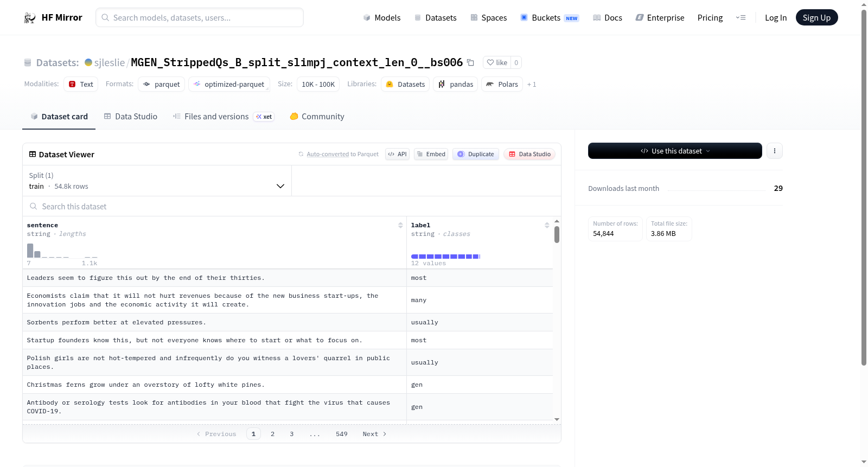Screen dimensions: 868x467
Task: Select the parquet format tag
Action: click(x=162, y=84)
